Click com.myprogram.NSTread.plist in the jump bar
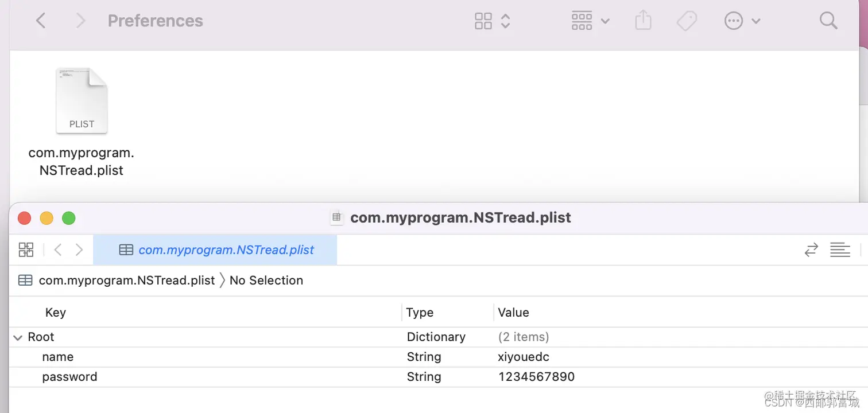 click(126, 280)
